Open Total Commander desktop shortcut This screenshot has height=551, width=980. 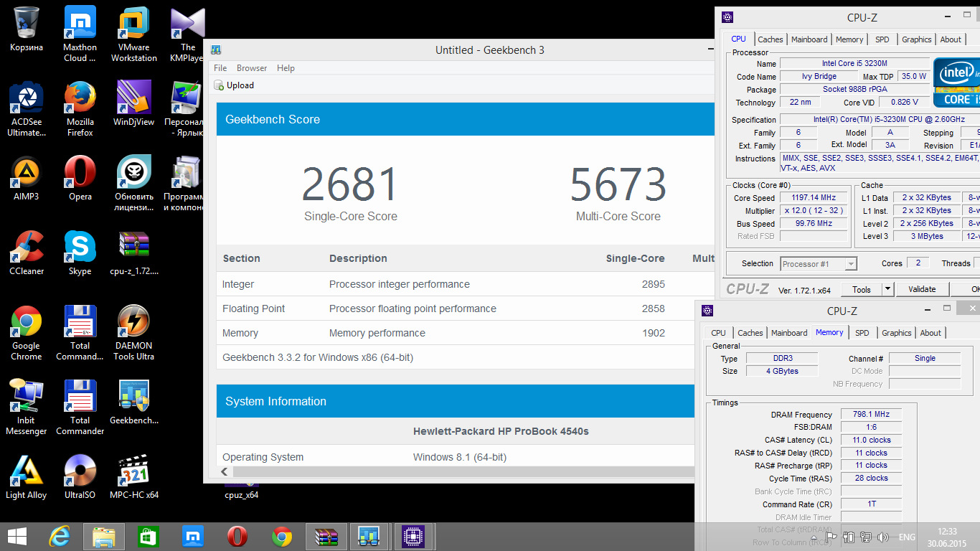click(x=80, y=408)
